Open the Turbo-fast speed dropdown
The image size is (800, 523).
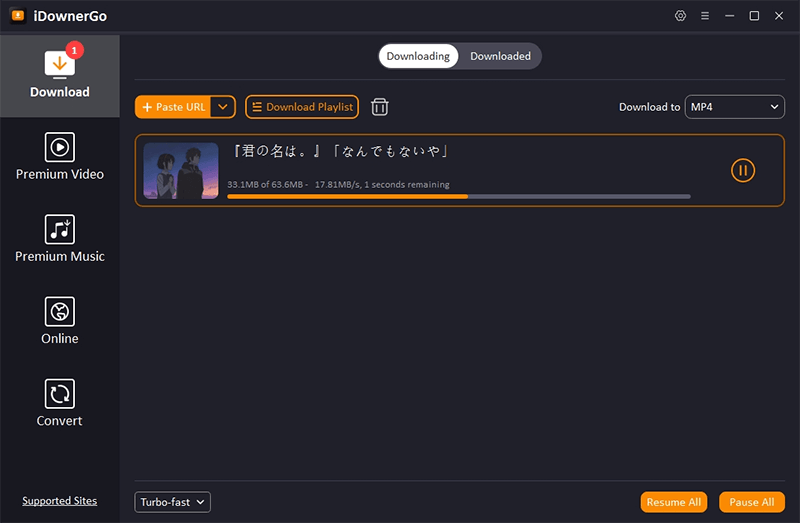(x=173, y=502)
